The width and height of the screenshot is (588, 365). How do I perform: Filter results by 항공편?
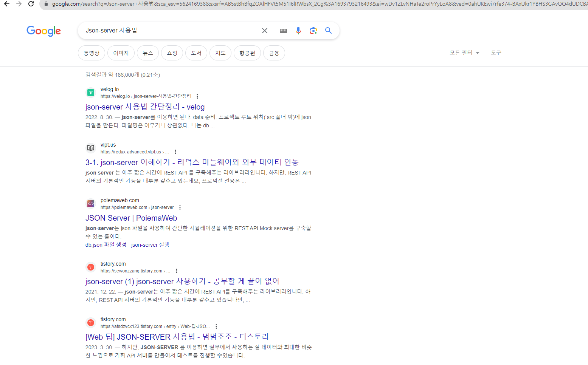click(x=247, y=53)
